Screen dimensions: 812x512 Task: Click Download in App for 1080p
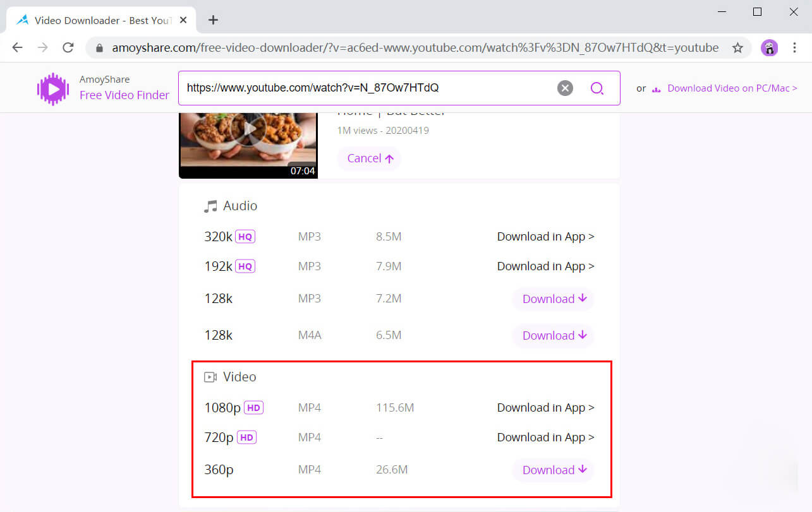(546, 408)
